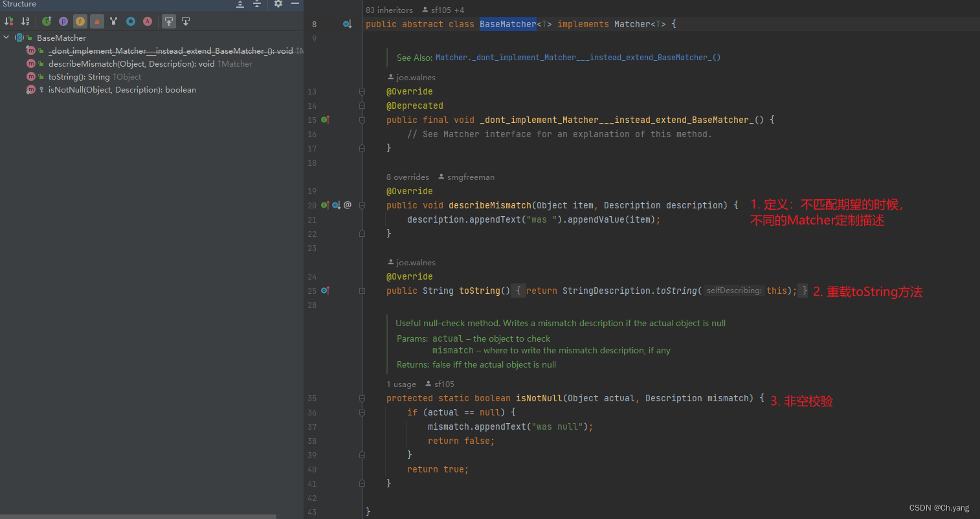Click implements gutter icon on line 20
The width and height of the screenshot is (980, 519).
pos(325,205)
